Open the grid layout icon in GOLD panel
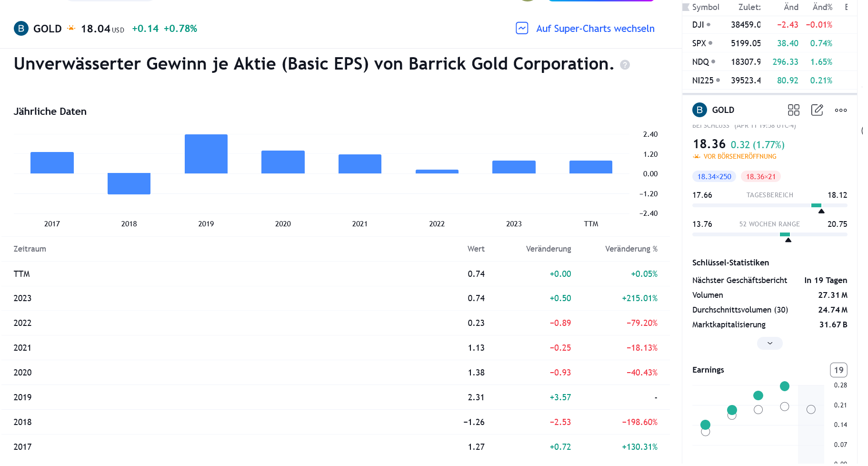This screenshot has width=868, height=466. pyautogui.click(x=793, y=110)
